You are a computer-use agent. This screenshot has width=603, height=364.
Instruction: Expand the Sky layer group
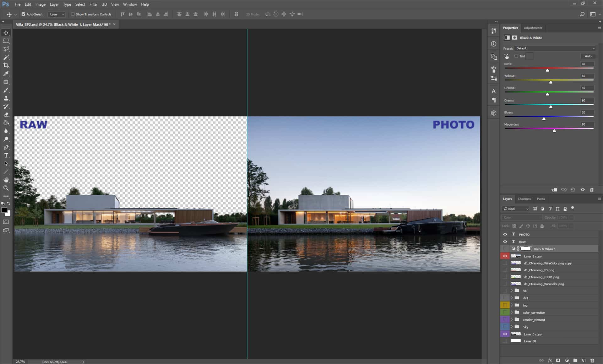(512, 327)
